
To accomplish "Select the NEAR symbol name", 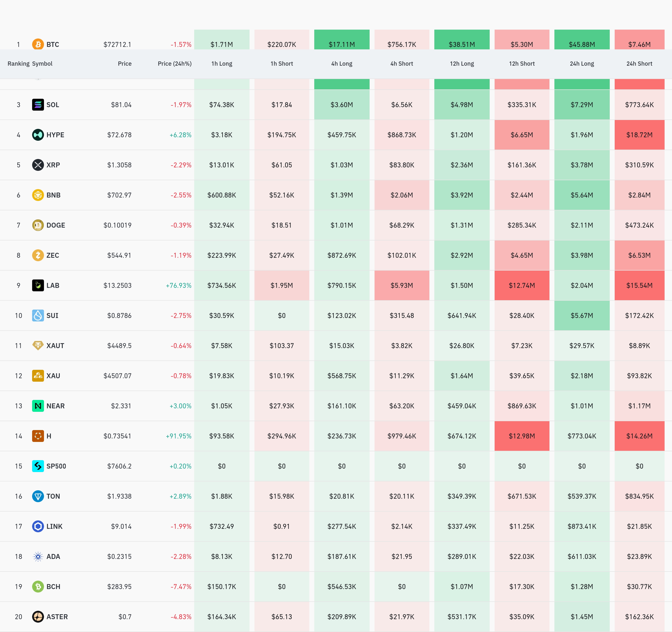I will (56, 406).
